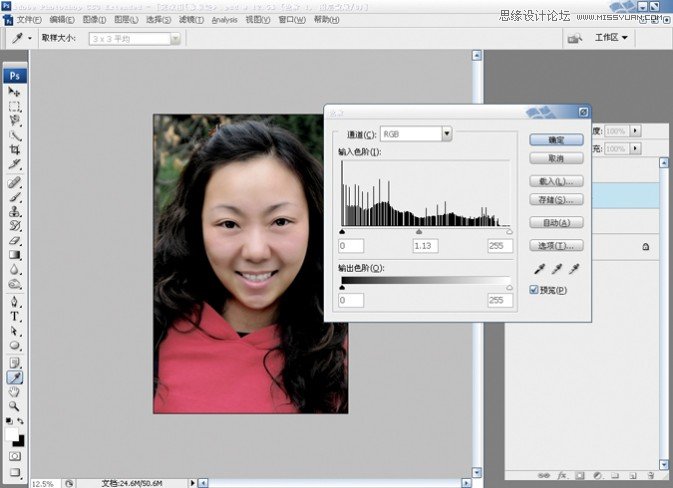Create a new layer group
The width and height of the screenshot is (673, 488).
coord(615,475)
